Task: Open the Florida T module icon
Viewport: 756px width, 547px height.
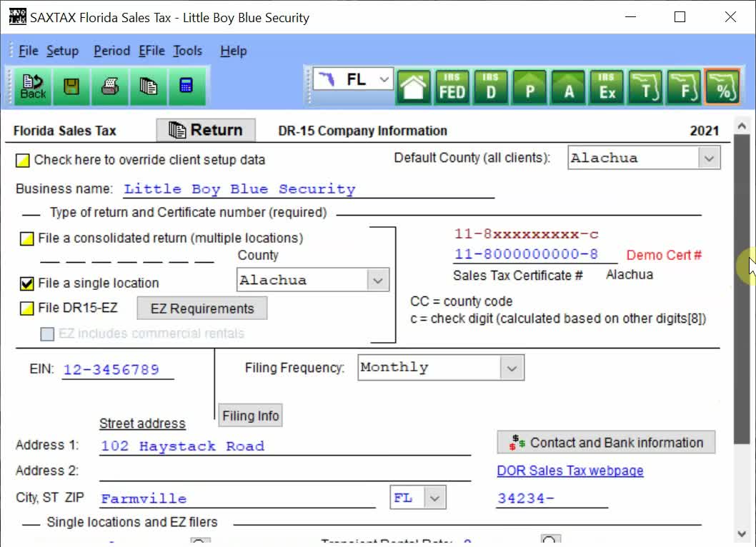Action: 645,87
